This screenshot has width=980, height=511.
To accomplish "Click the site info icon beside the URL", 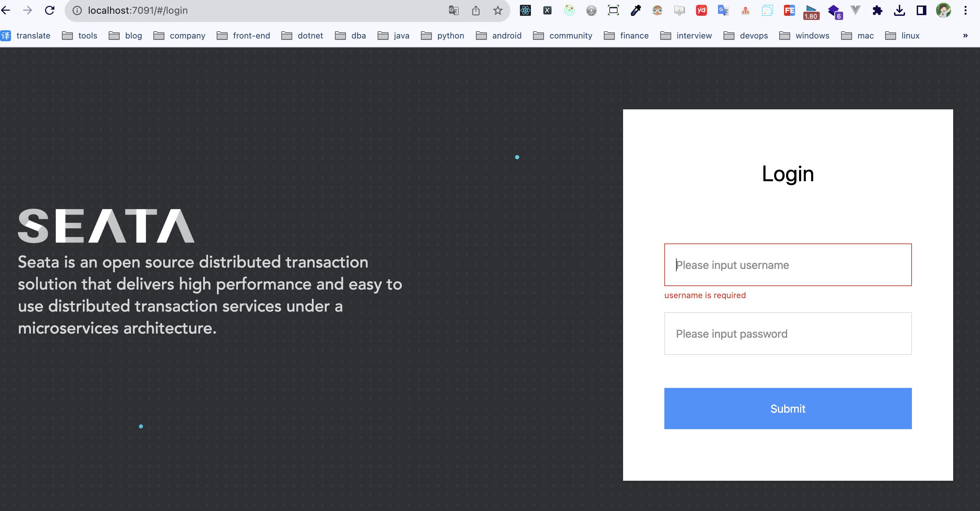I will (x=77, y=11).
